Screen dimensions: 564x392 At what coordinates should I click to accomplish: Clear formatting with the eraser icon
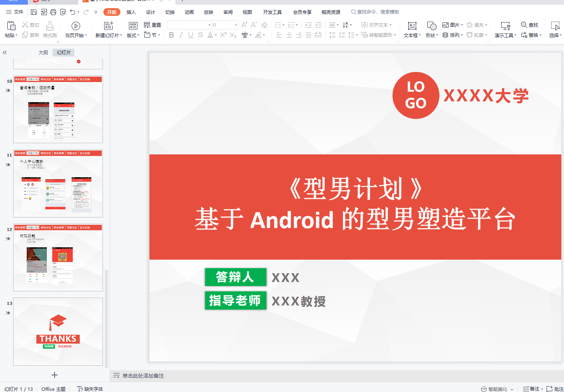tap(264, 25)
